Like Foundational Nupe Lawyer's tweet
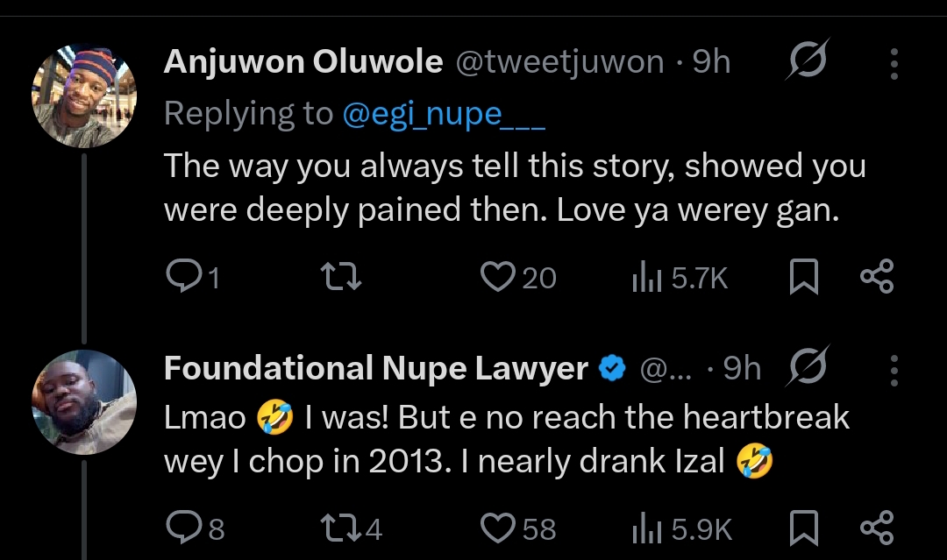Screen dimensions: 947x560 point(497,528)
